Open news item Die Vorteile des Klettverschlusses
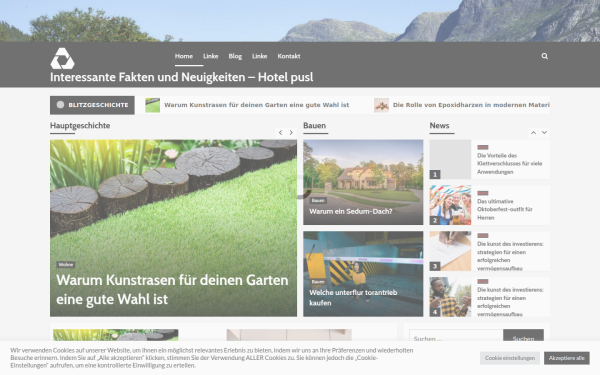 (509, 163)
